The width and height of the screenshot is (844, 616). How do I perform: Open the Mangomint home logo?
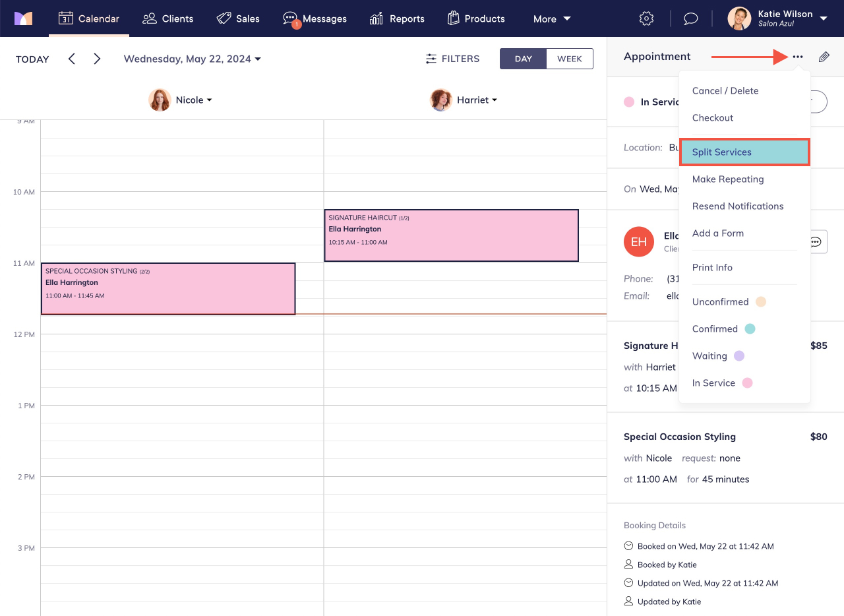point(24,18)
